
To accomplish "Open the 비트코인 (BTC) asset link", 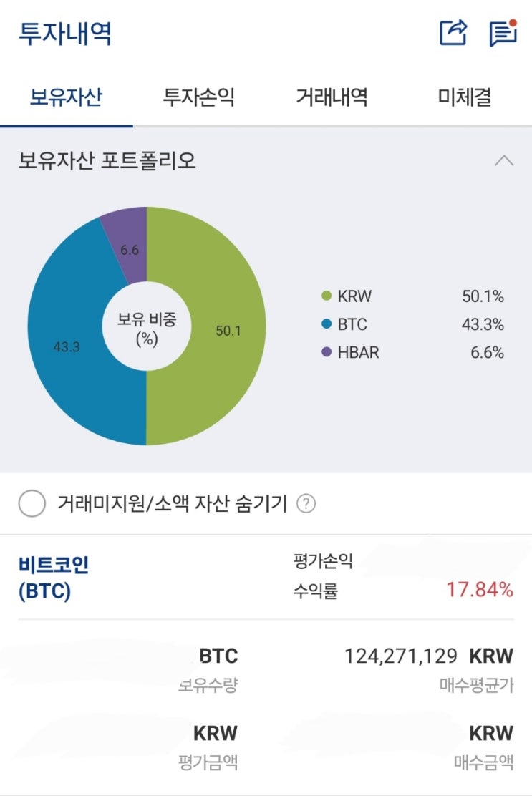I will click(54, 578).
